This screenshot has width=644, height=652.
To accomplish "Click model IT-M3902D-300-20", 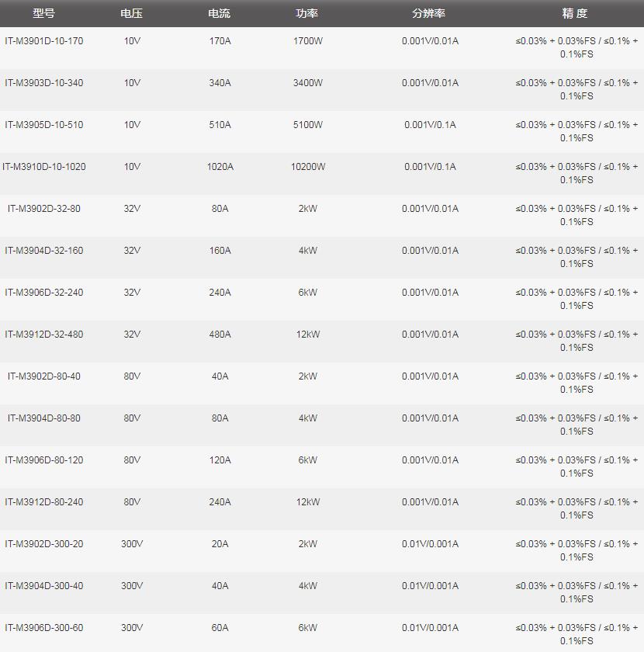I will 43,544.
